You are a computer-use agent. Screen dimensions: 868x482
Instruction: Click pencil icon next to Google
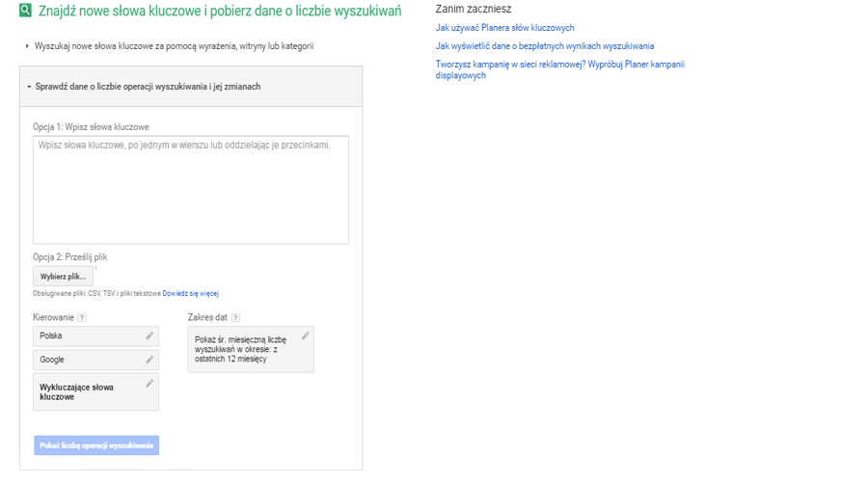point(149,360)
